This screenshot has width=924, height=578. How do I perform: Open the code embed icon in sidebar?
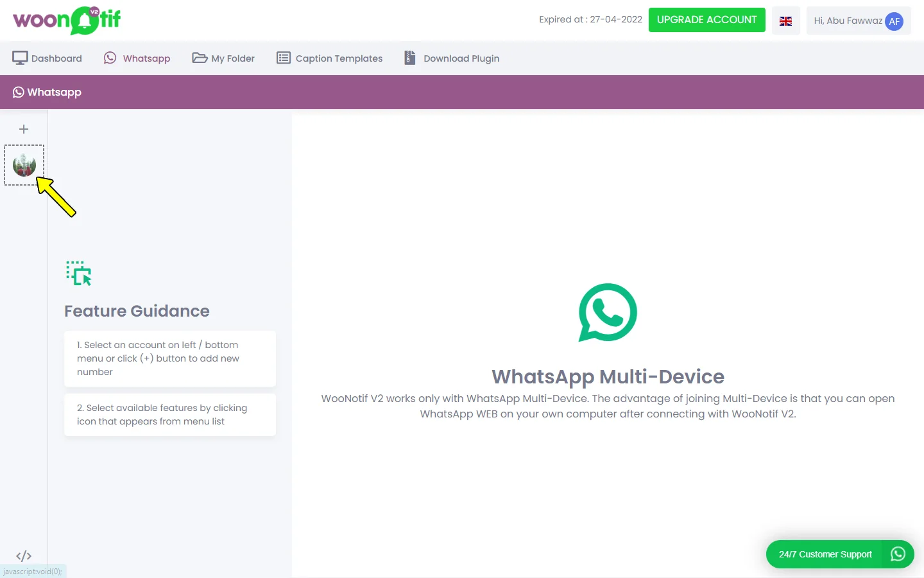24,556
